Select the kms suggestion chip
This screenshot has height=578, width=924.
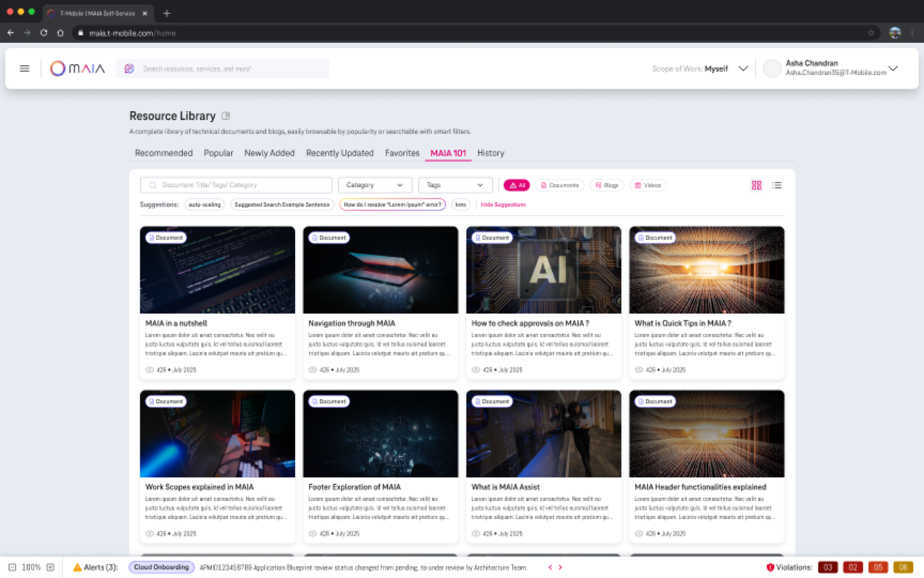(x=461, y=205)
